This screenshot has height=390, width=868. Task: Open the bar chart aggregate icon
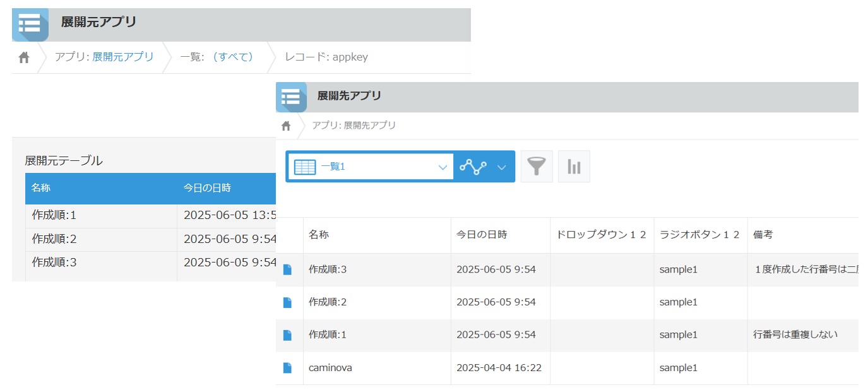(574, 167)
